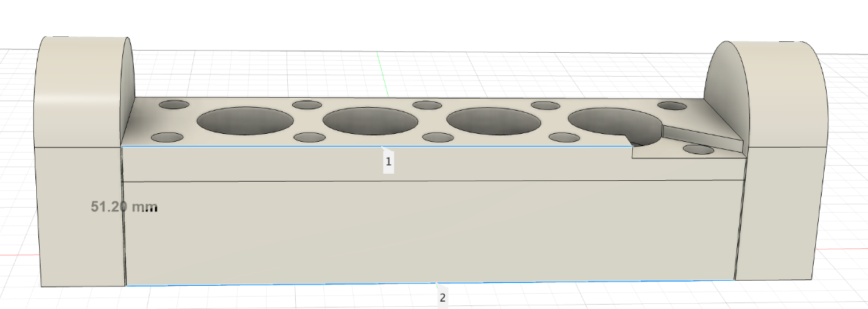This screenshot has height=309, width=868.
Task: Select the leftmost large circular hole
Action: [245, 121]
